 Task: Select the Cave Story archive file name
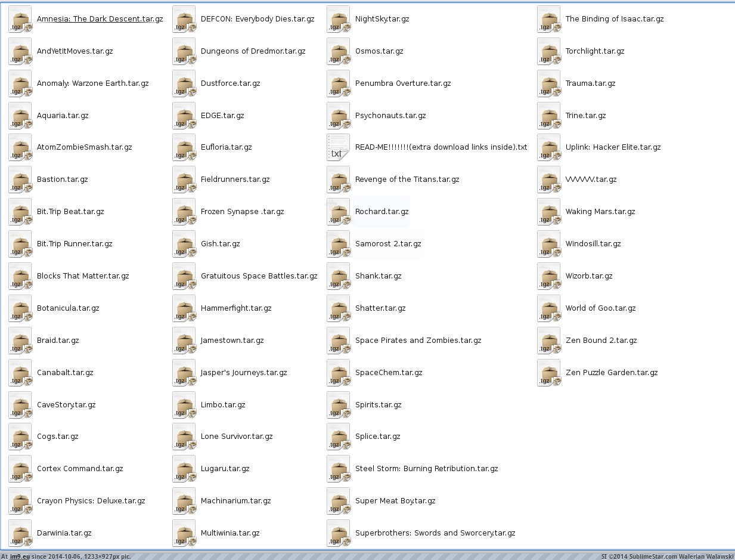(66, 405)
